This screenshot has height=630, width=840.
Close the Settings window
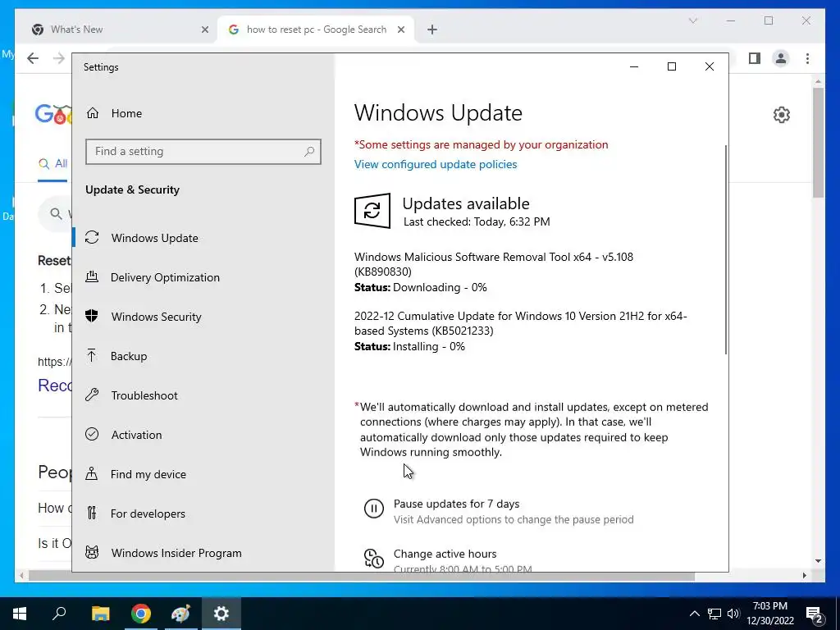[x=710, y=66]
